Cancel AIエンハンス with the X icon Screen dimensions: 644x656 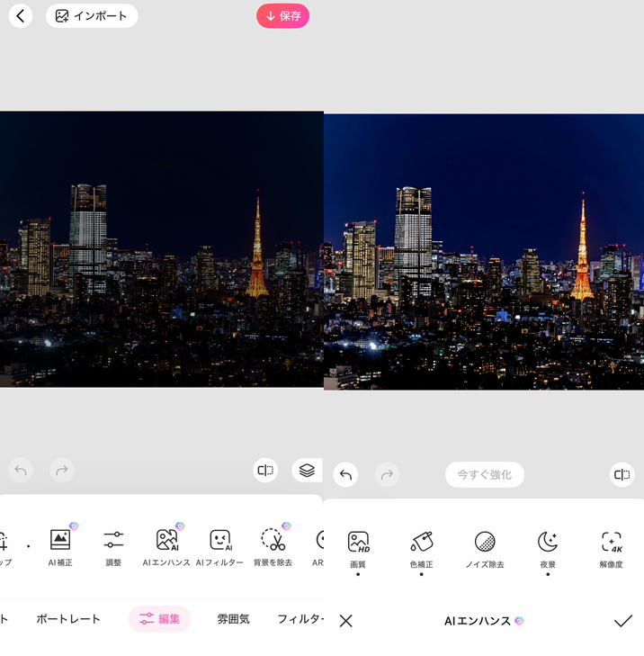tap(346, 621)
